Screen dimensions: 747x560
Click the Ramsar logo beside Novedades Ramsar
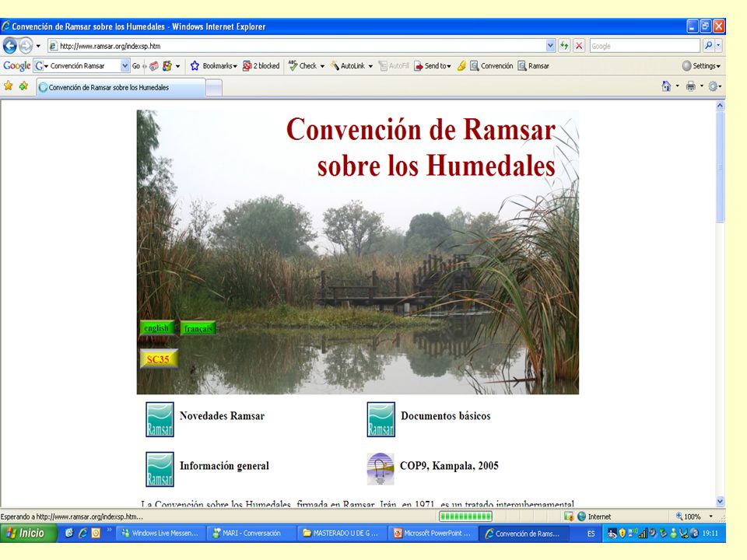pos(160,419)
